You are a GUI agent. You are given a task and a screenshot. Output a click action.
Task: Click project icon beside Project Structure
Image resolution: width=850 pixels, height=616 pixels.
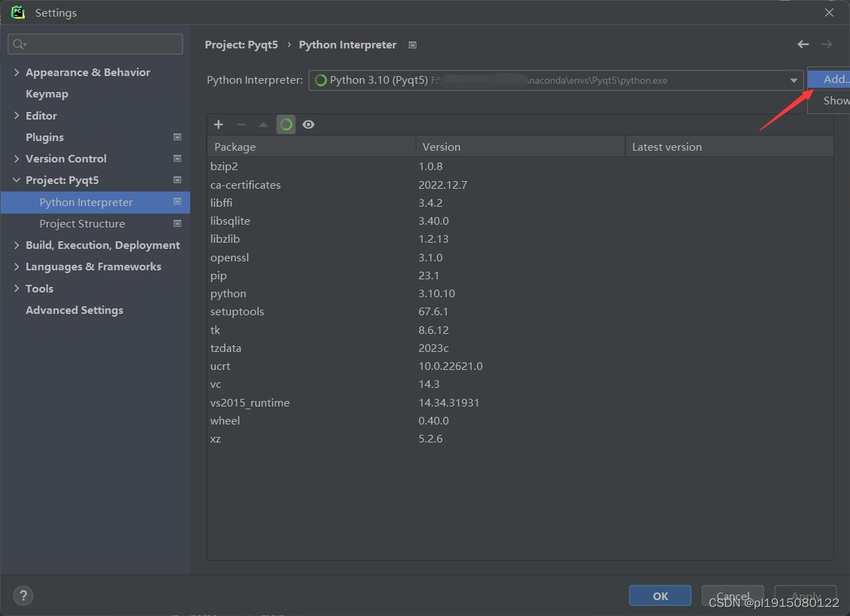[x=177, y=223]
